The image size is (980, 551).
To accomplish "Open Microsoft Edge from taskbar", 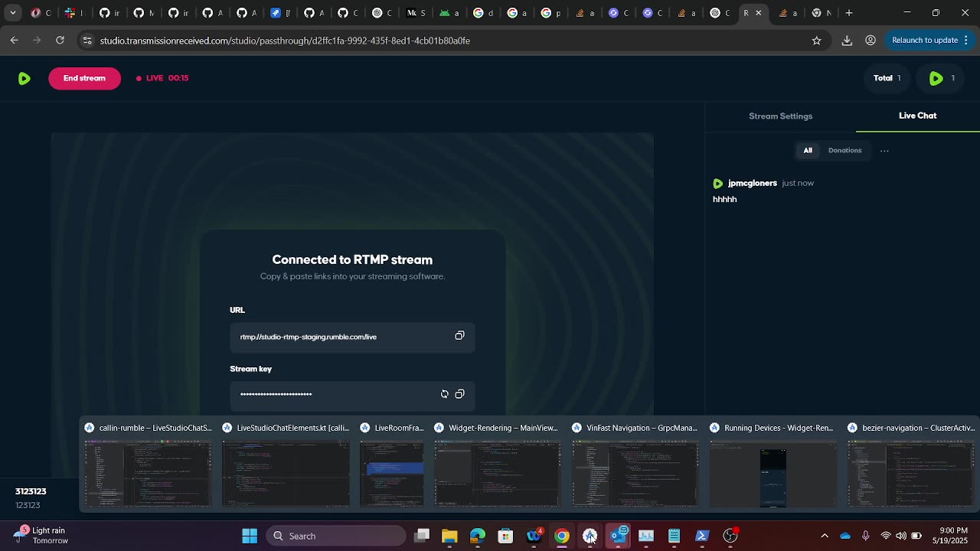I will point(478,536).
